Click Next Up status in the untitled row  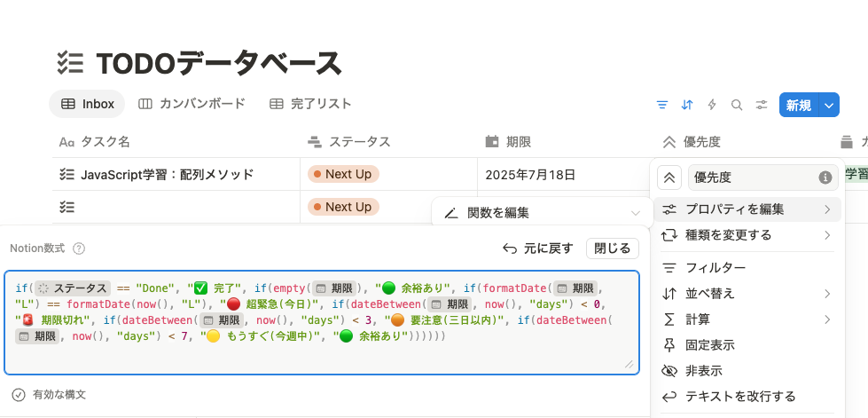343,207
